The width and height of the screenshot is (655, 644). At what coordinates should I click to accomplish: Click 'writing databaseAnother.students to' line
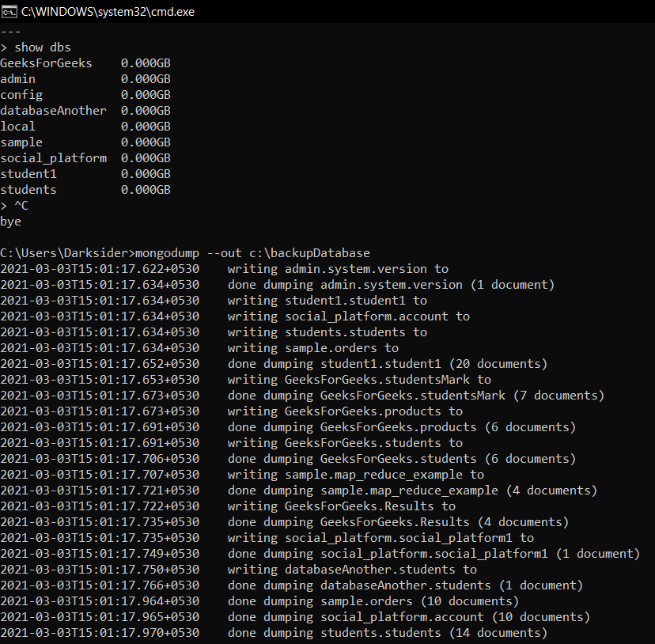point(352,570)
